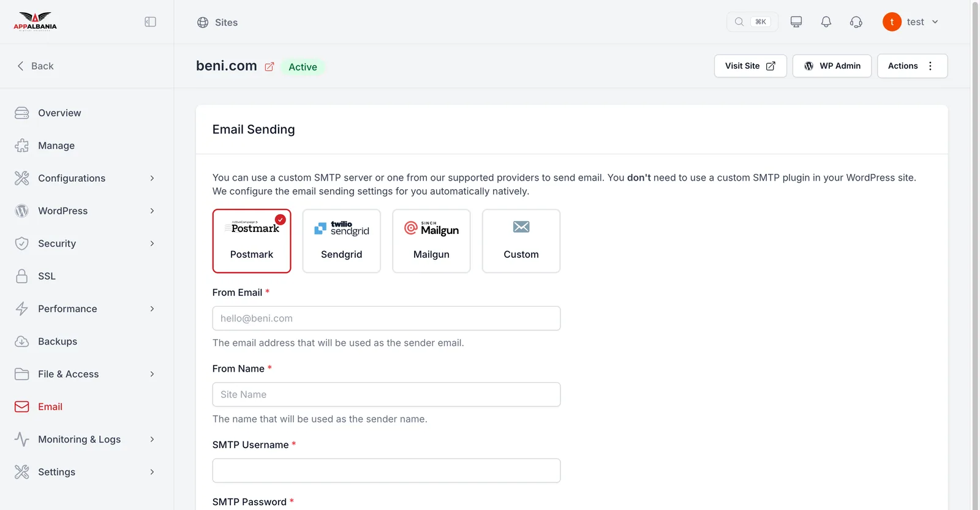
Task: Click the Active status badge
Action: [x=303, y=67]
